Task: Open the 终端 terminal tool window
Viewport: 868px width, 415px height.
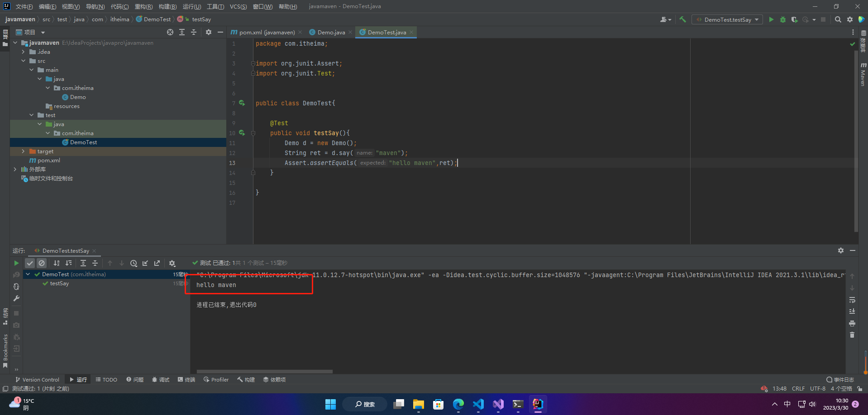Action: (x=186, y=380)
